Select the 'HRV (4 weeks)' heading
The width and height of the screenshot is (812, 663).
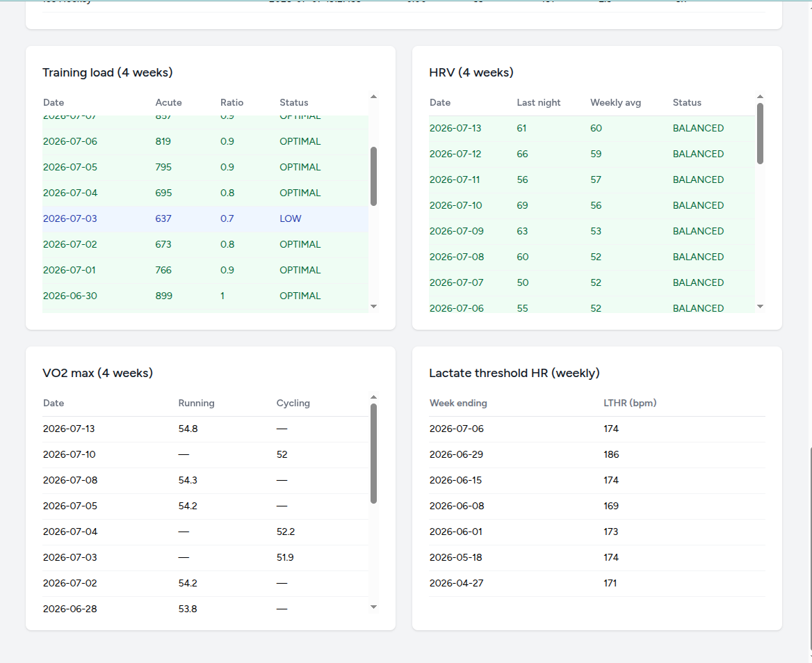coord(471,72)
